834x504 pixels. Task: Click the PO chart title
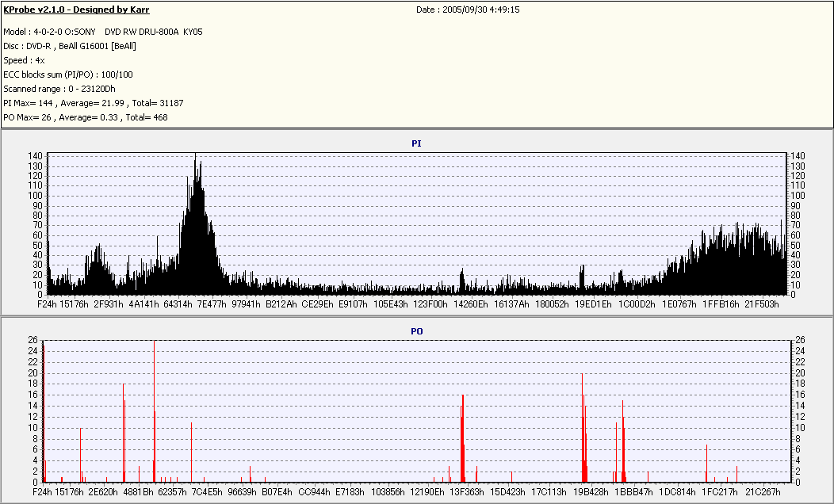(416, 331)
